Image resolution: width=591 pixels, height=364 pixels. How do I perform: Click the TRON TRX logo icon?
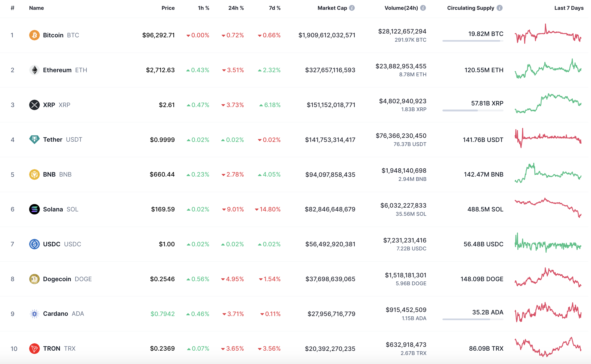pyautogui.click(x=34, y=348)
